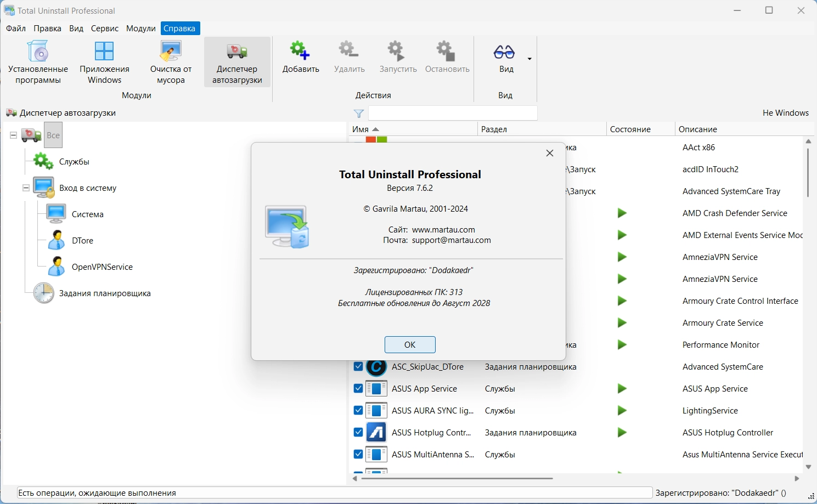Image resolution: width=817 pixels, height=504 pixels.
Task: Open the www.martau.com website link
Action: [443, 230]
